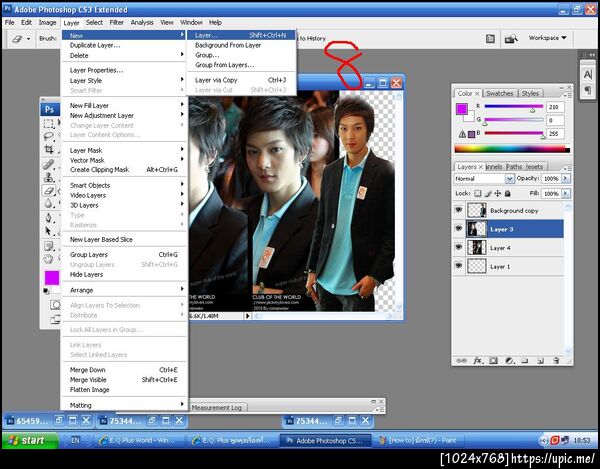This screenshot has width=600, height=469.
Task: Hide Layer 4 visibility eye
Action: pyautogui.click(x=458, y=247)
